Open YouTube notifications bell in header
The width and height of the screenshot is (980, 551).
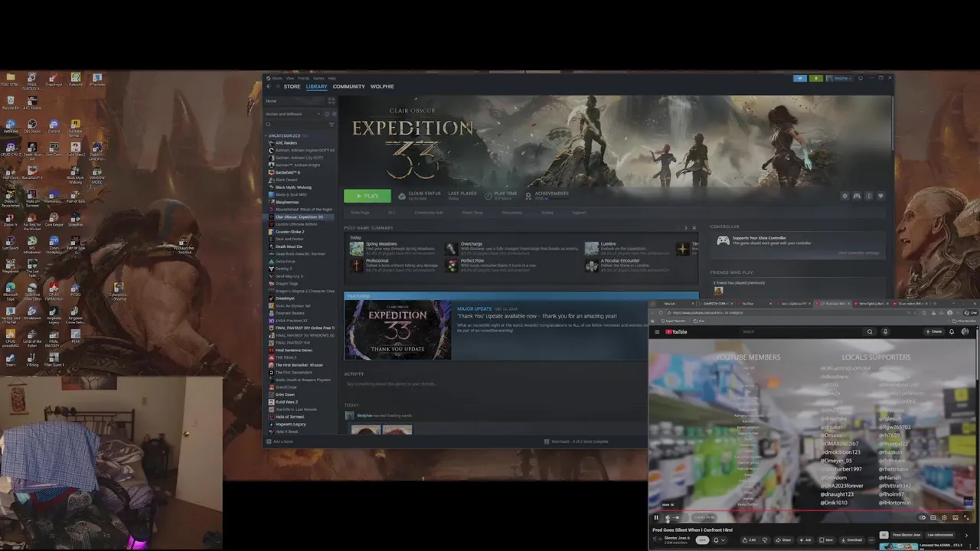[952, 331]
